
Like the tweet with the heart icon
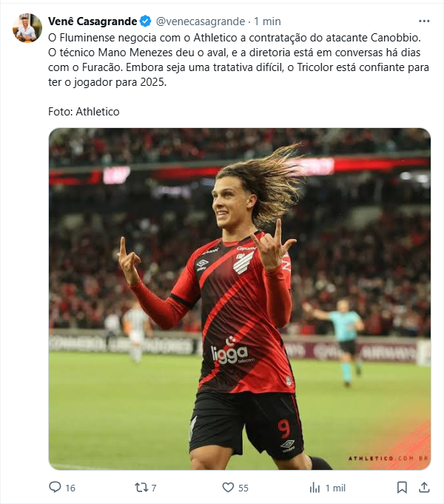(x=228, y=488)
